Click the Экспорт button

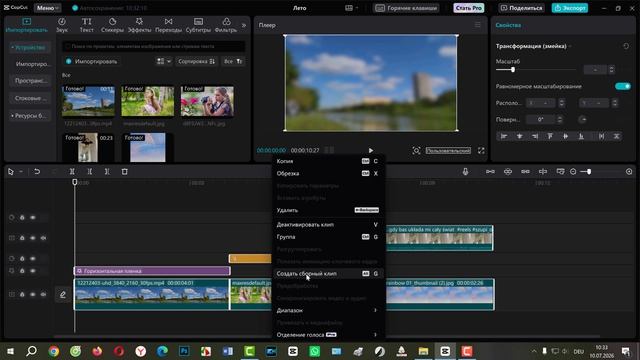coord(570,8)
